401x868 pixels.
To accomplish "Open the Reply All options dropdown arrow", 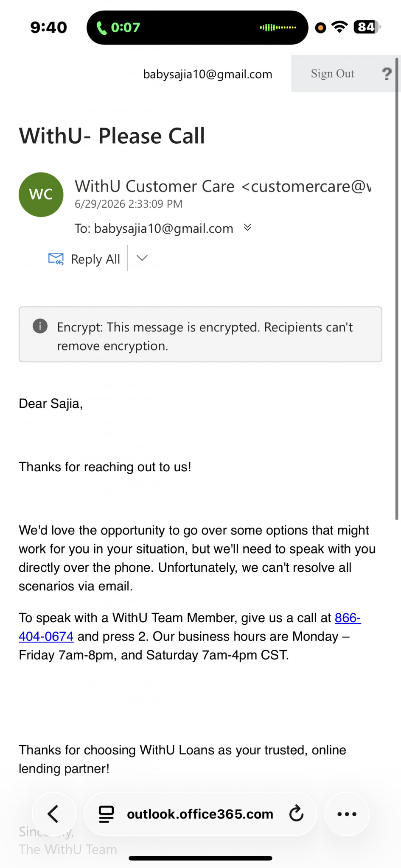I will click(142, 258).
